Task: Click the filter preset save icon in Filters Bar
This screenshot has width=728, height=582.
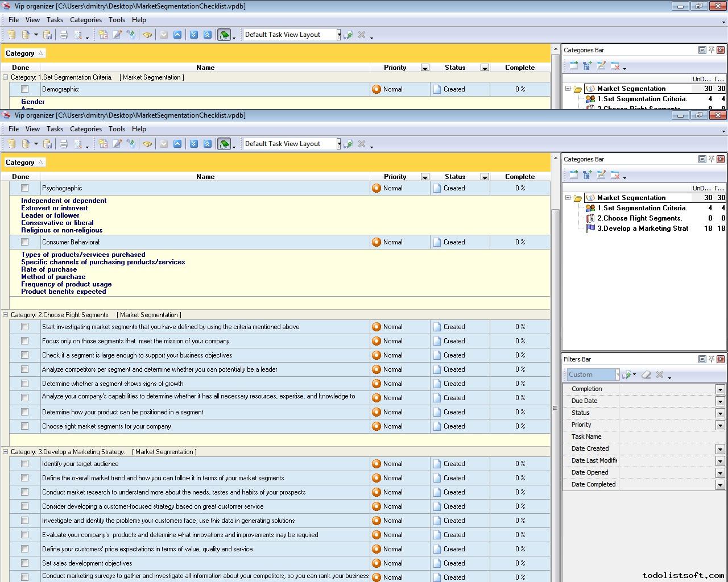Action: (x=627, y=375)
